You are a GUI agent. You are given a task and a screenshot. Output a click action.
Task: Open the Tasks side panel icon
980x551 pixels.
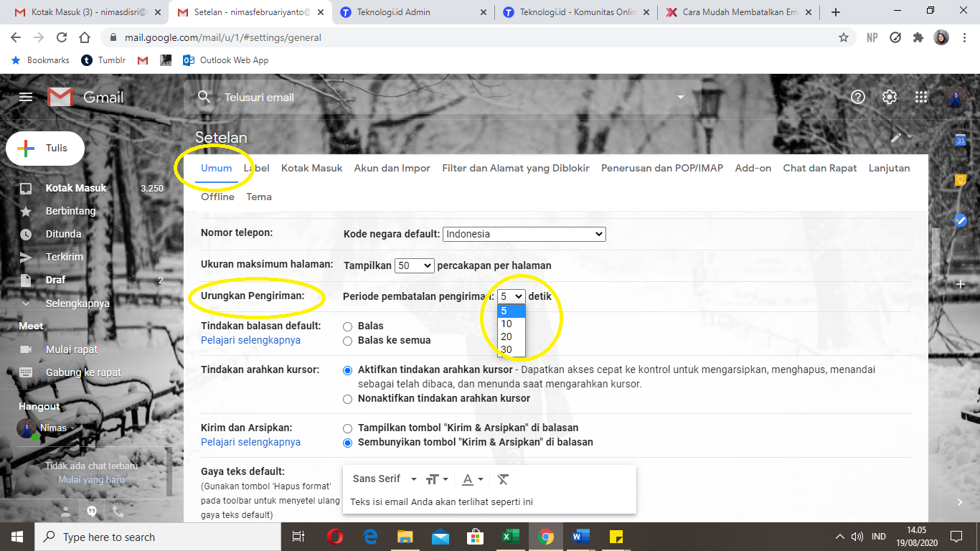961,220
